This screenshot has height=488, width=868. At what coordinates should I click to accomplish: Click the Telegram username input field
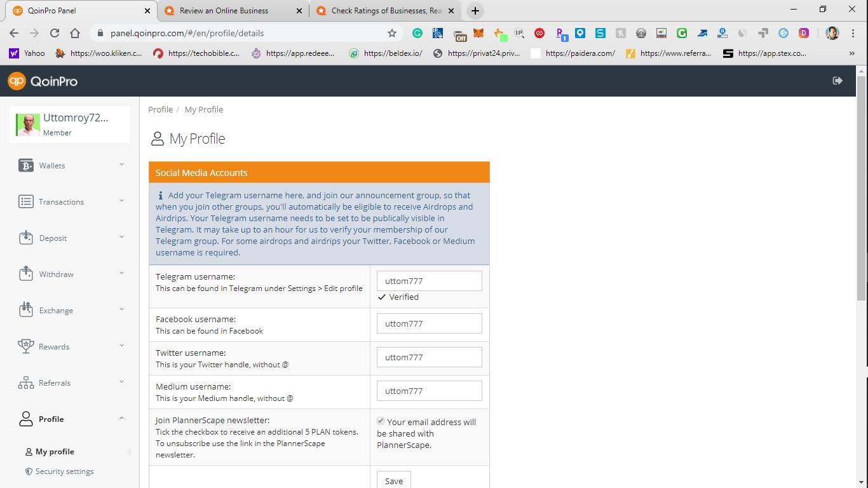pos(429,281)
